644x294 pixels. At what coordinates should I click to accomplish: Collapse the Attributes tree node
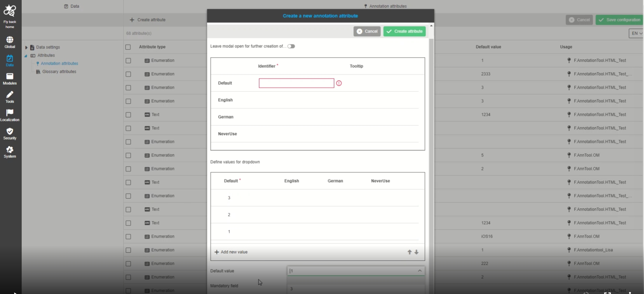coord(26,56)
